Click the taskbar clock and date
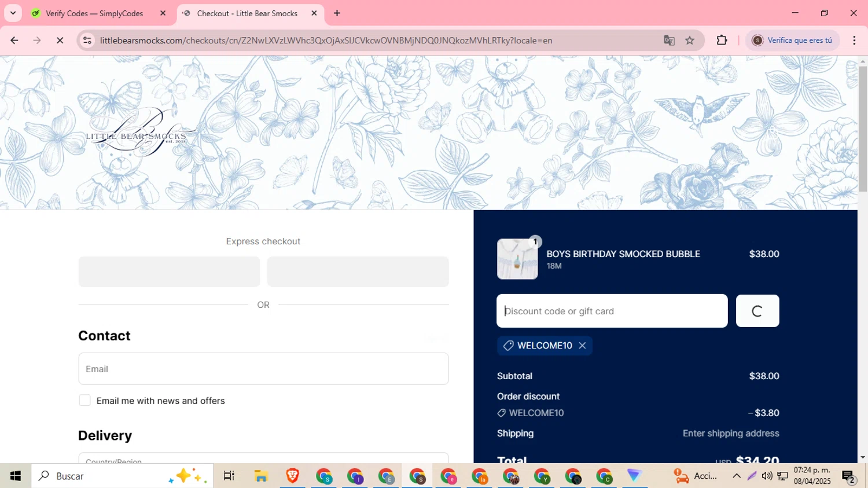 click(x=812, y=476)
